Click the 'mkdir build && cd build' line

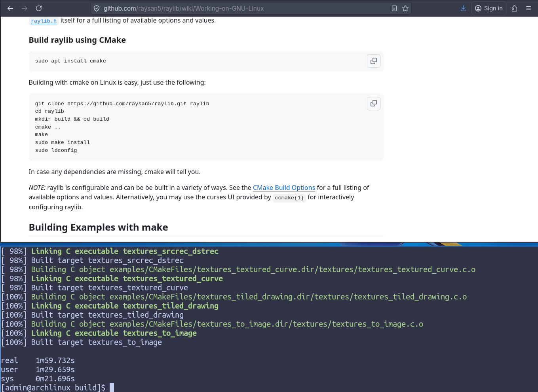tap(72, 119)
